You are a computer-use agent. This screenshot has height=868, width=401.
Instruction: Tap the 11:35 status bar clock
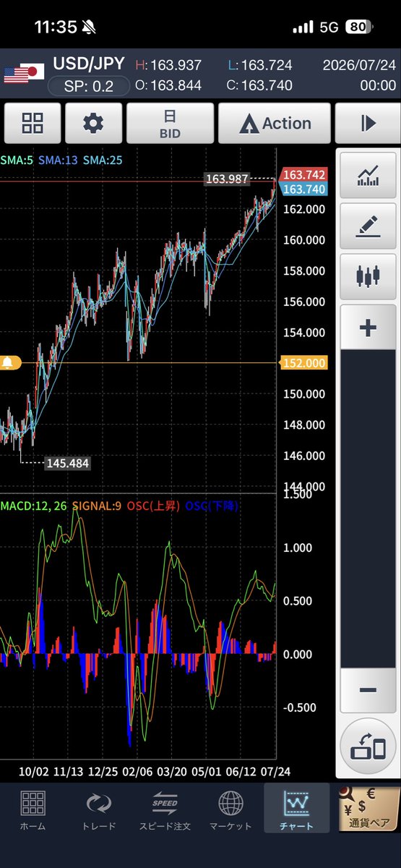tap(56, 27)
